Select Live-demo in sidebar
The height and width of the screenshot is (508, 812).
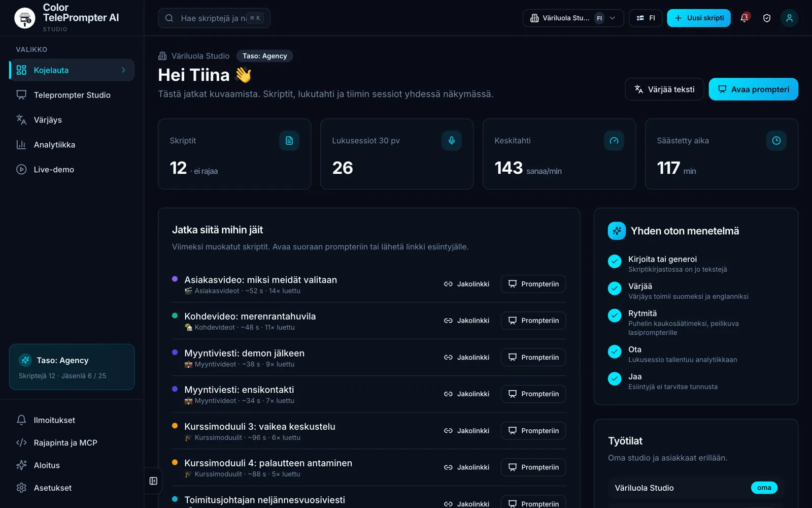tap(72, 170)
